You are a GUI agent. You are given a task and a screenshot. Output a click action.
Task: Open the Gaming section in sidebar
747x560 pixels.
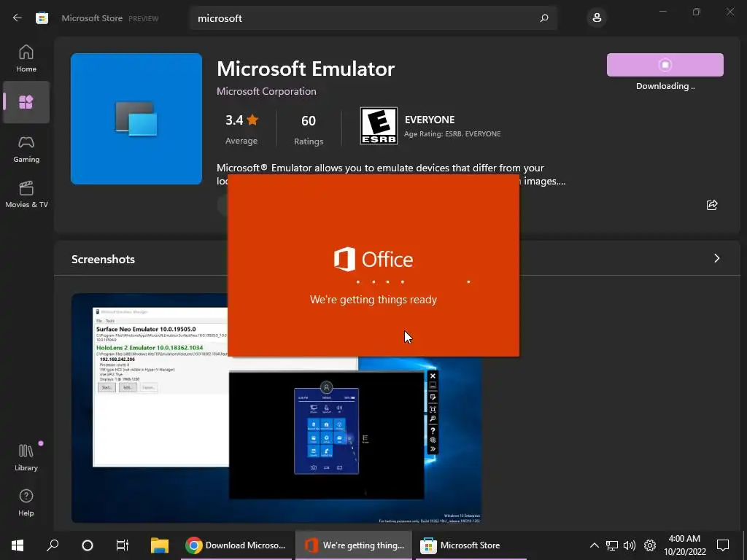26,149
